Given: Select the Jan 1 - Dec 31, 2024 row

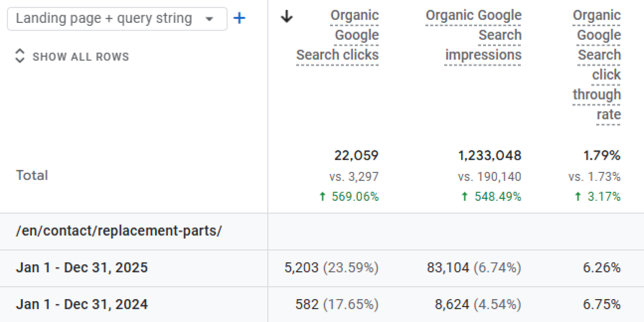Looking at the screenshot, I should coord(82,305).
